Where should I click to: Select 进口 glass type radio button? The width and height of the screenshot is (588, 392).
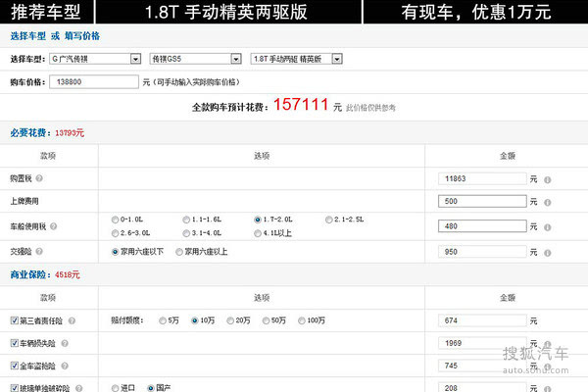tap(116, 388)
